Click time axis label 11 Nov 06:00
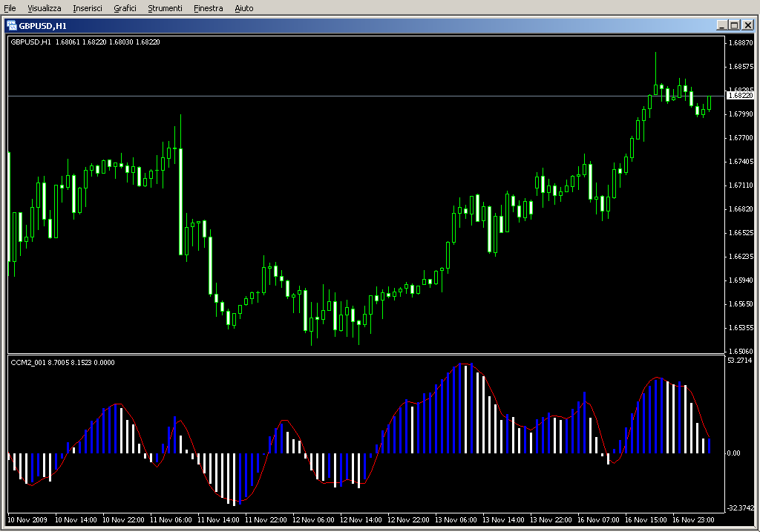 pyautogui.click(x=171, y=520)
